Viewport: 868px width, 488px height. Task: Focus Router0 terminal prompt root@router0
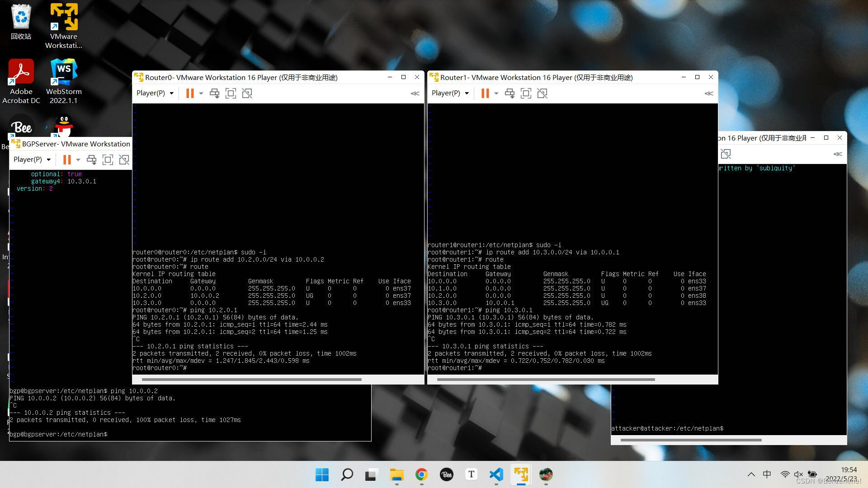point(160,368)
